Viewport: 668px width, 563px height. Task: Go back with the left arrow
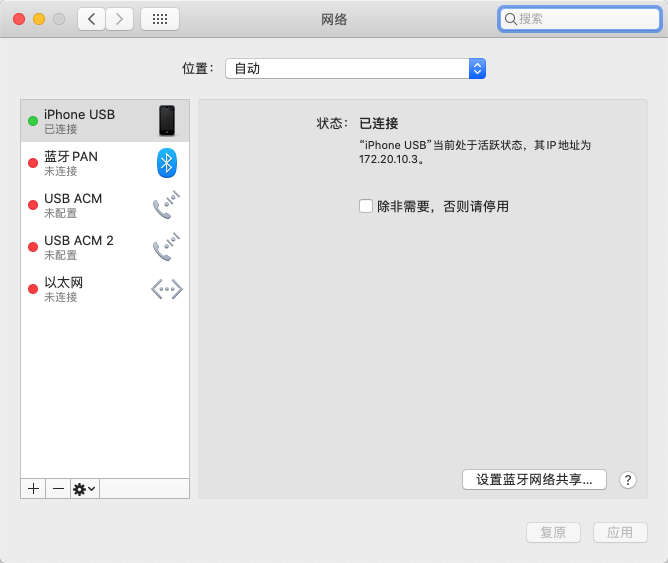point(91,19)
